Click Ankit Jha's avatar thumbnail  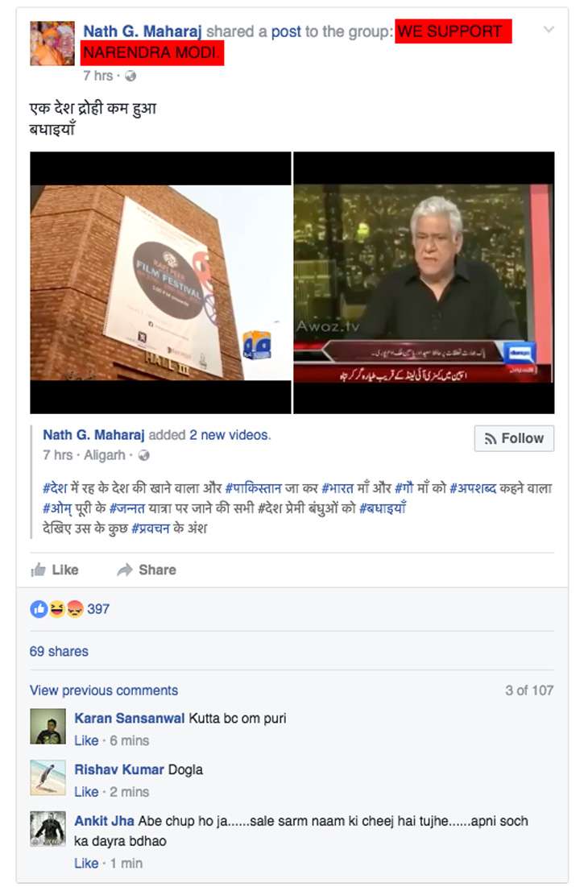click(48, 829)
